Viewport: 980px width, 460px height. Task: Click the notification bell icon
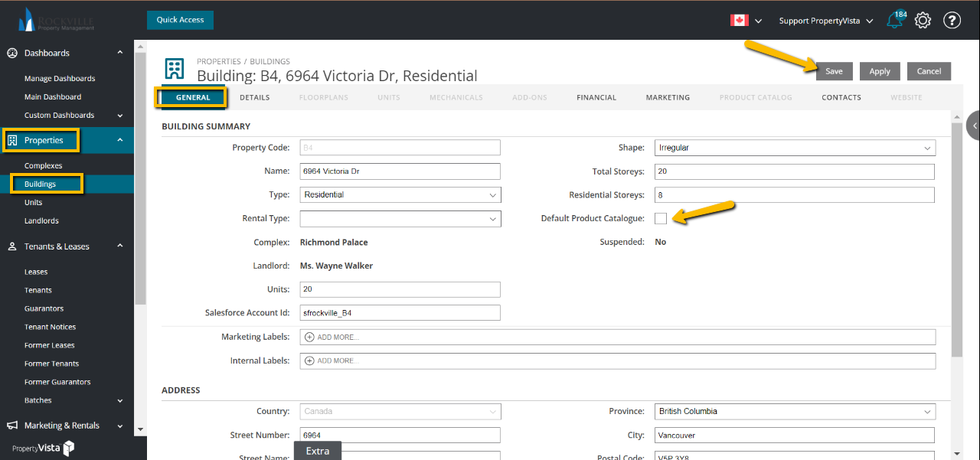894,21
